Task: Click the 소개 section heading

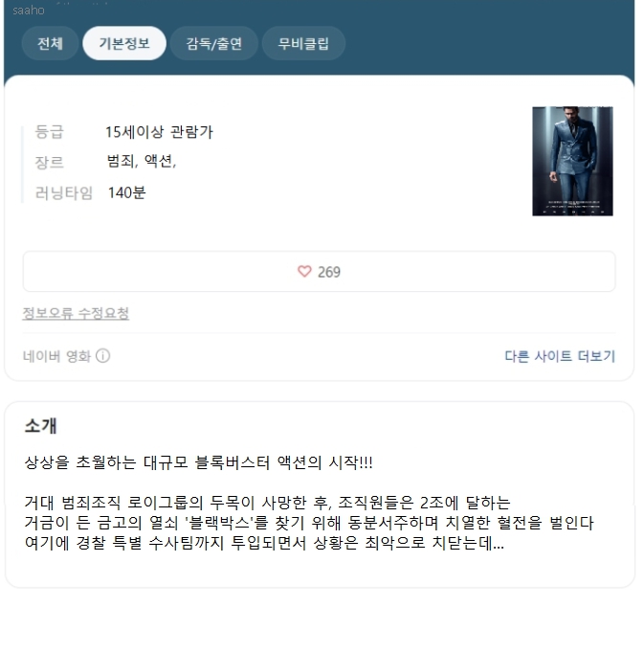Action: [41, 426]
